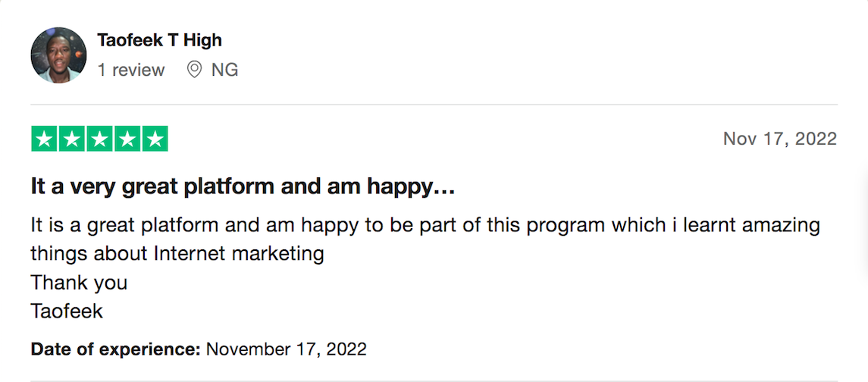Click the Nov 17, 2022 review date
The width and height of the screenshot is (868, 382).
780,139
